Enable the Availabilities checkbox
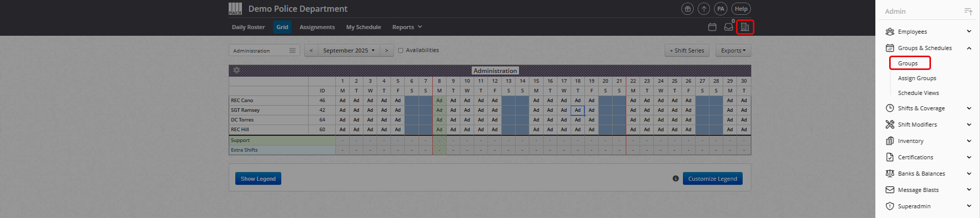This screenshot has width=980, height=218. (x=401, y=51)
